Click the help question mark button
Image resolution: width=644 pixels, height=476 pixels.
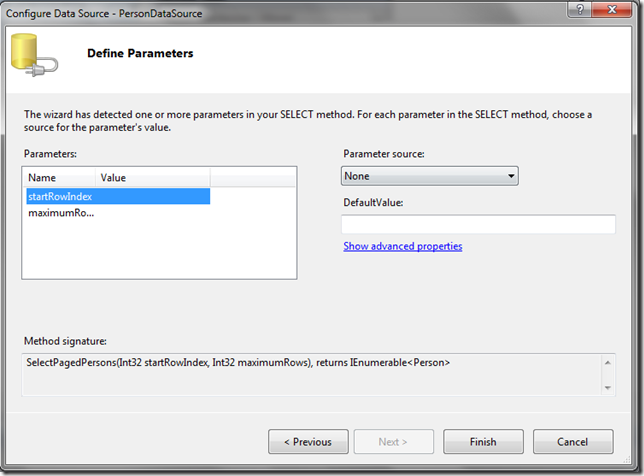click(x=580, y=9)
